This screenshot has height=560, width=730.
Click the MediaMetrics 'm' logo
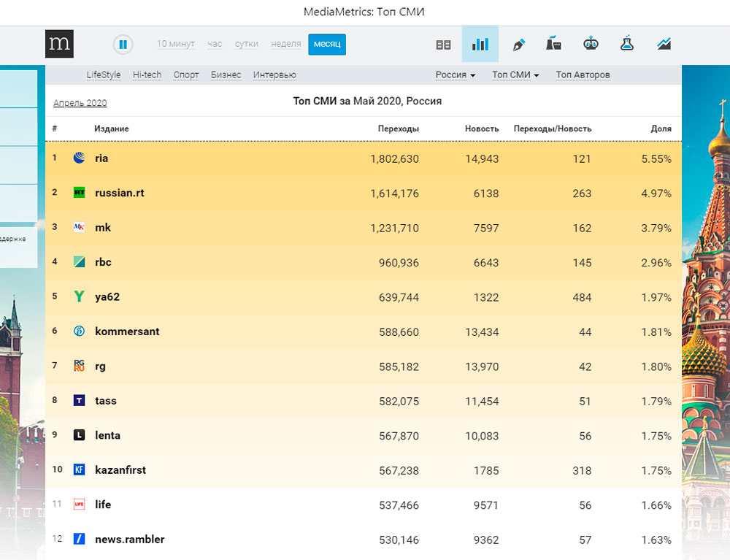58,44
